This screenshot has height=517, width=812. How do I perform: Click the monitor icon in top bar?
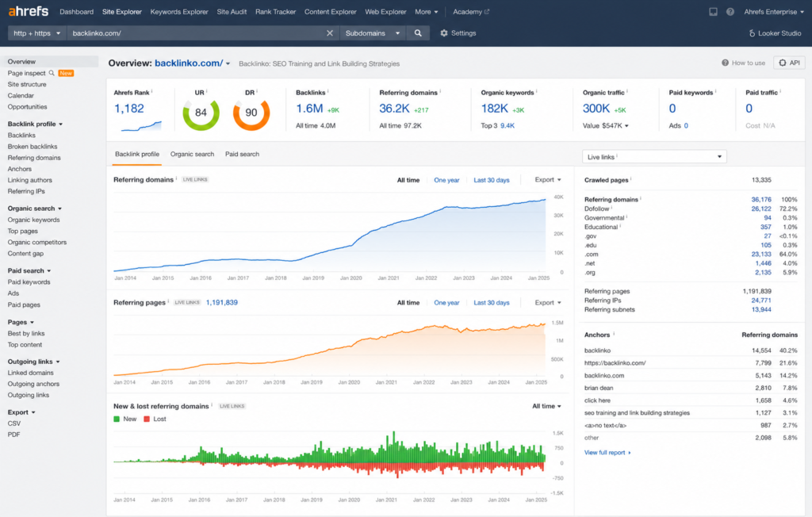click(x=713, y=11)
